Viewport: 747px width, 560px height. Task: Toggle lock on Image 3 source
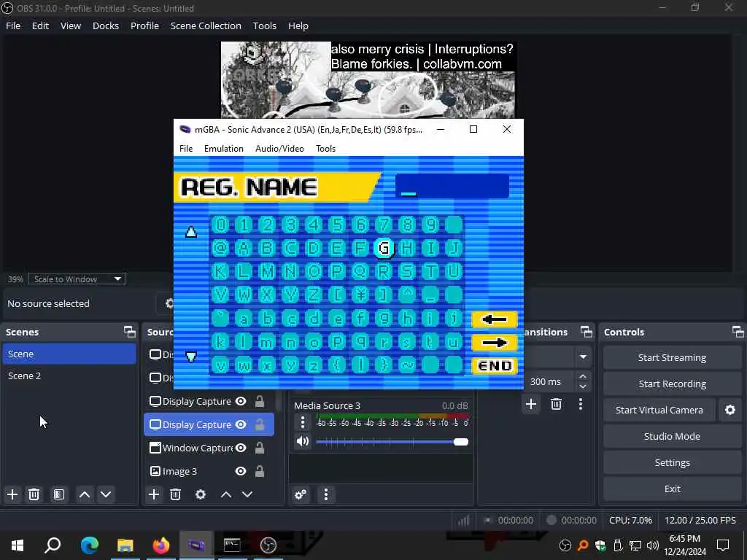click(x=260, y=472)
